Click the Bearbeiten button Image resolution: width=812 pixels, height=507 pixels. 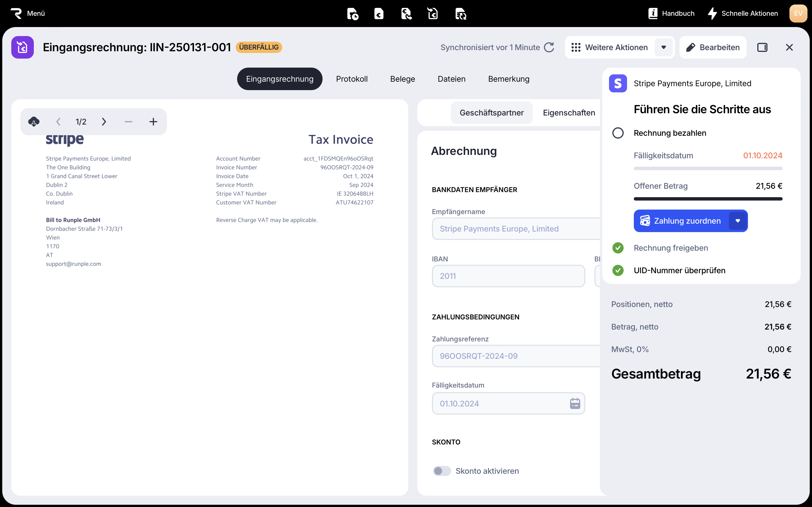[713, 47]
